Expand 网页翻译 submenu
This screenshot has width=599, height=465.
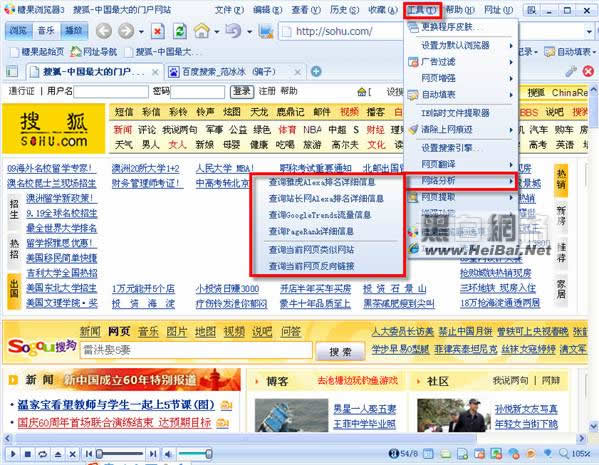click(461, 164)
